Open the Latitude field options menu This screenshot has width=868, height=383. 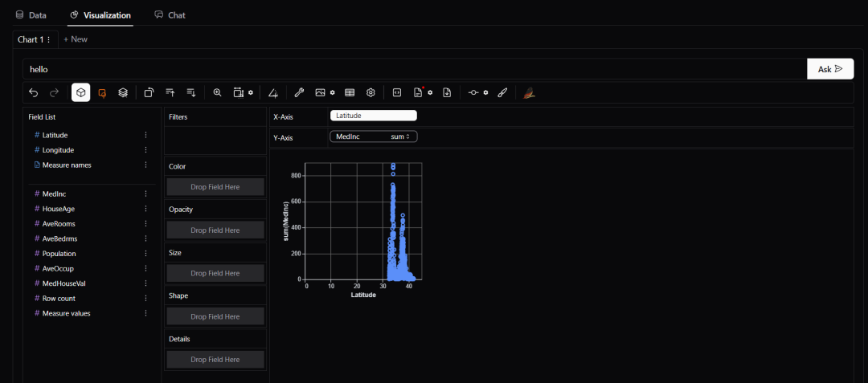(146, 135)
